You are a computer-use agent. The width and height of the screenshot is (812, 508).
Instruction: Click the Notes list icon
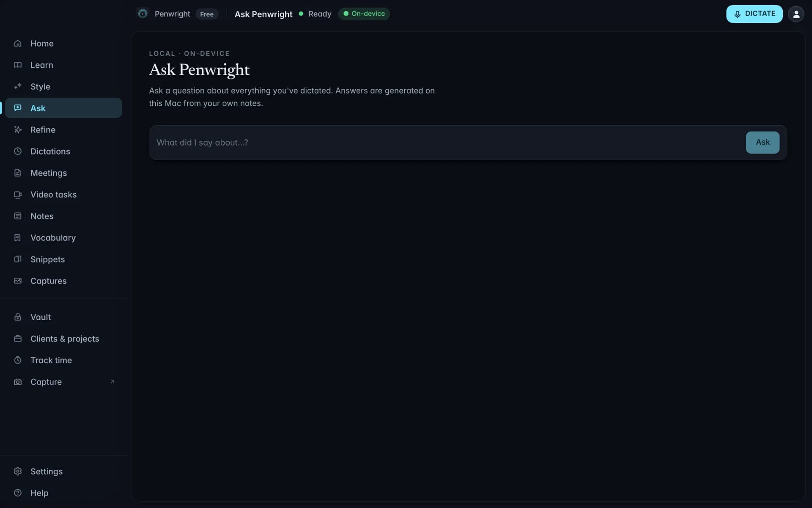coord(18,216)
